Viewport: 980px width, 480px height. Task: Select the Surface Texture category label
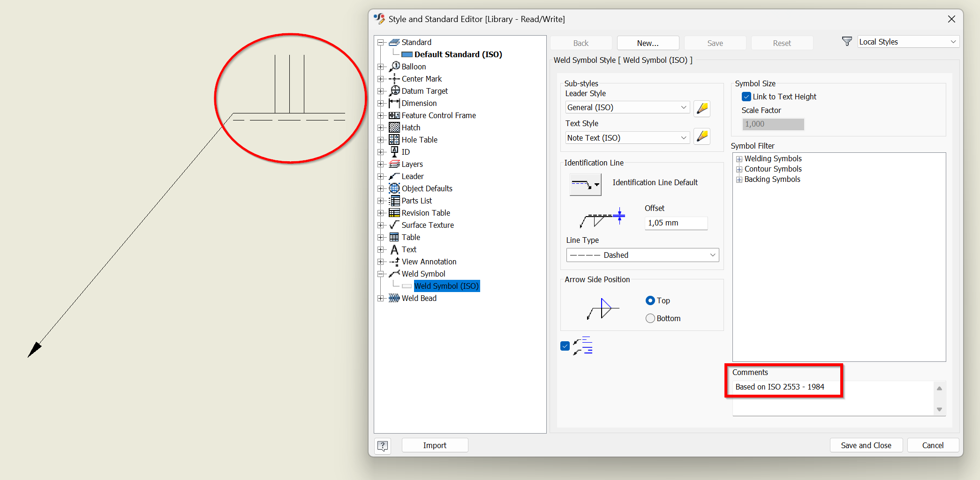coord(428,225)
